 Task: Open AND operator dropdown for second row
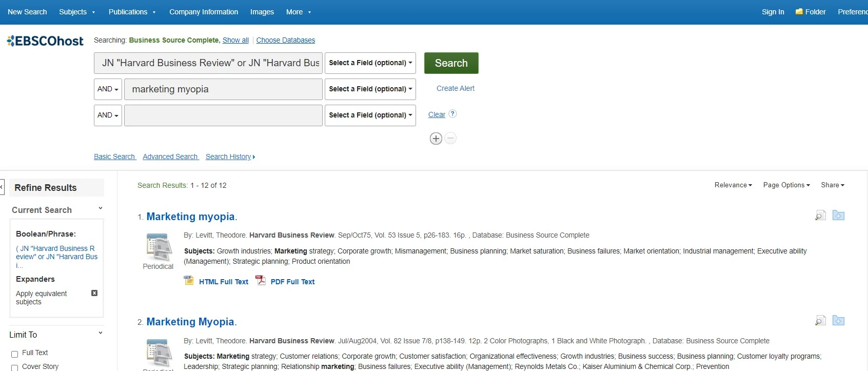coord(108,89)
